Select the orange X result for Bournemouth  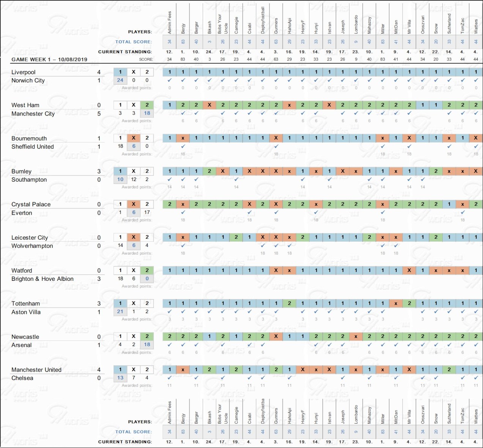(x=134, y=138)
